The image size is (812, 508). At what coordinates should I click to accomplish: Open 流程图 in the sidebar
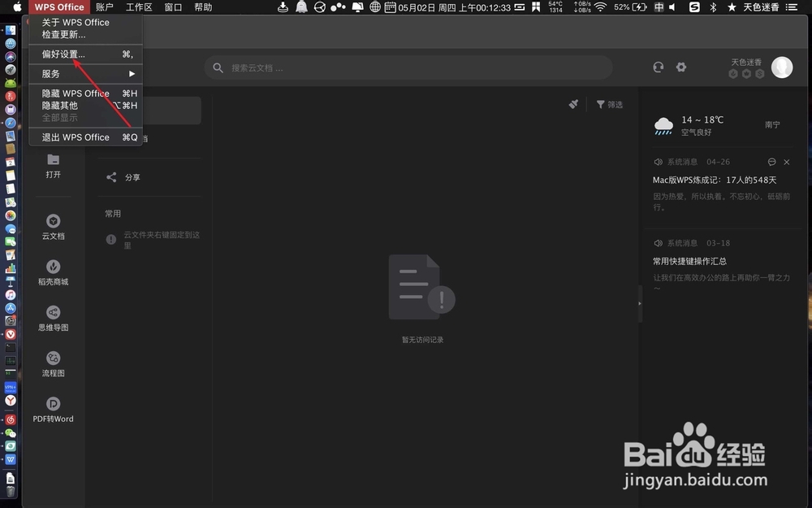point(53,364)
